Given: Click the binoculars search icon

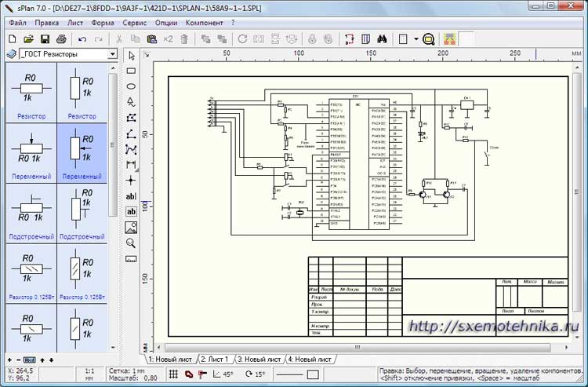Looking at the screenshot, I should pos(381,38).
